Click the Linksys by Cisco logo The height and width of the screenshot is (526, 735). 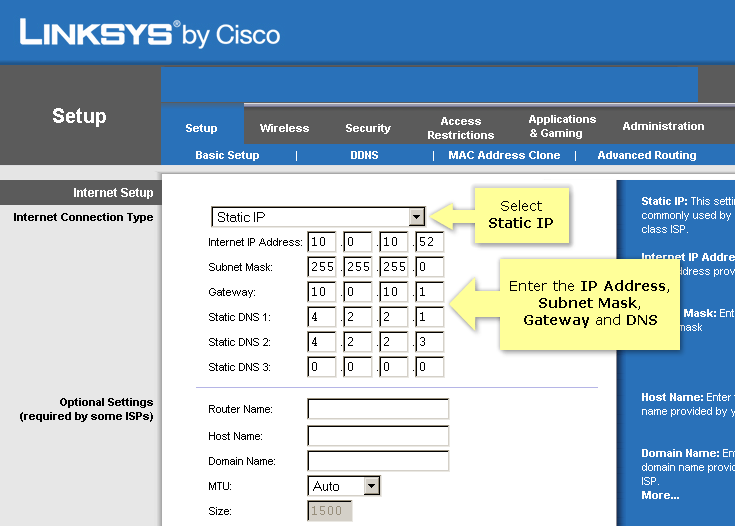[150, 33]
